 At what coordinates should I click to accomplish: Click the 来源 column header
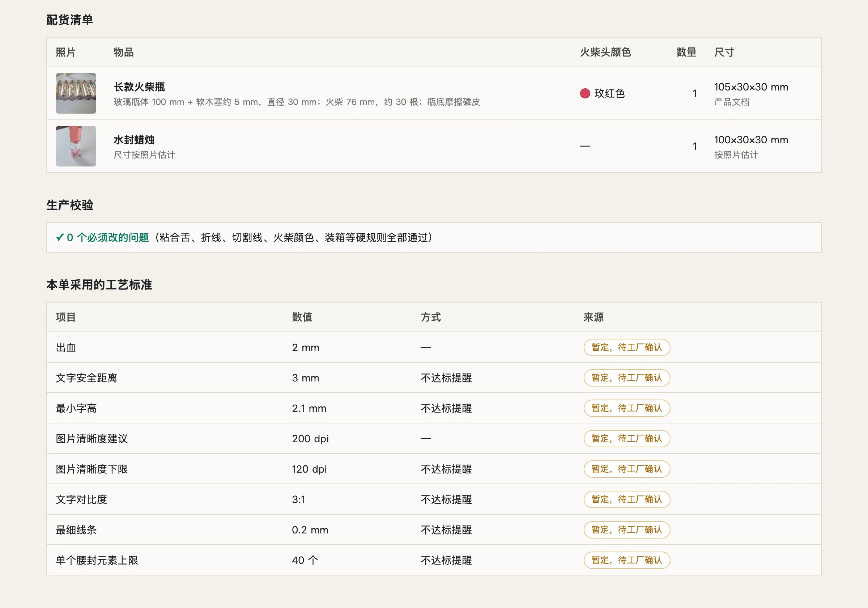[593, 317]
